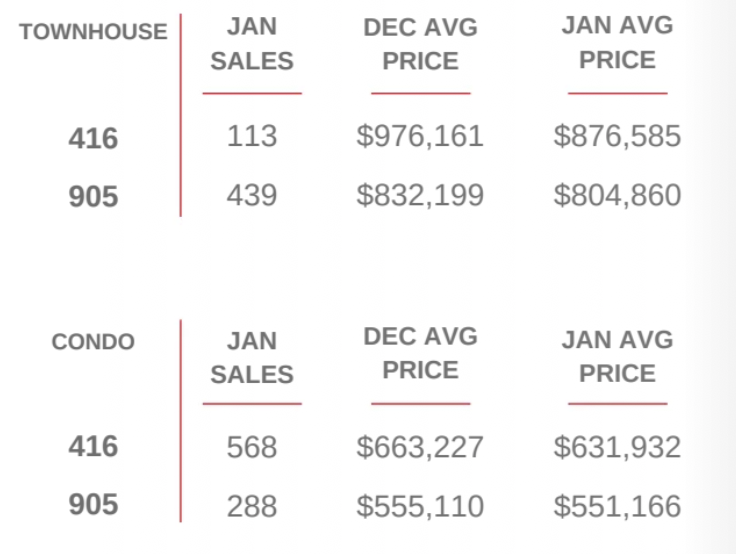Click the $555,110 condo price
The width and height of the screenshot is (736, 554).
click(420, 506)
